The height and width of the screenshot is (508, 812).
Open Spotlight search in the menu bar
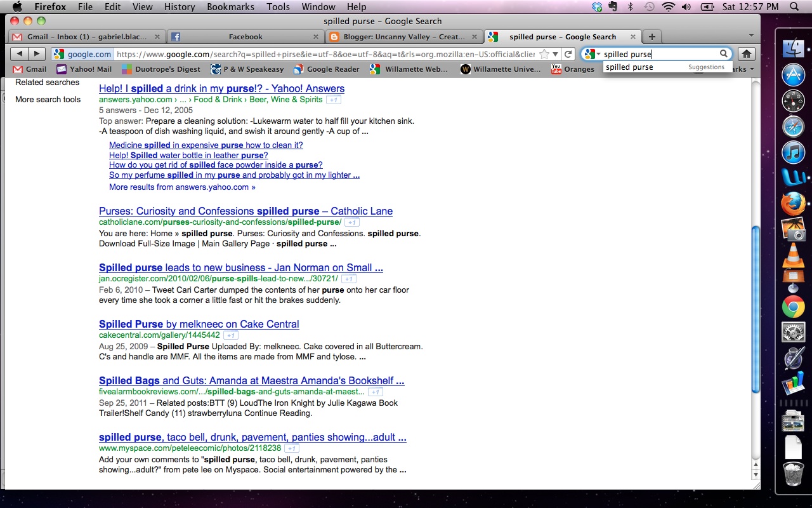[795, 7]
